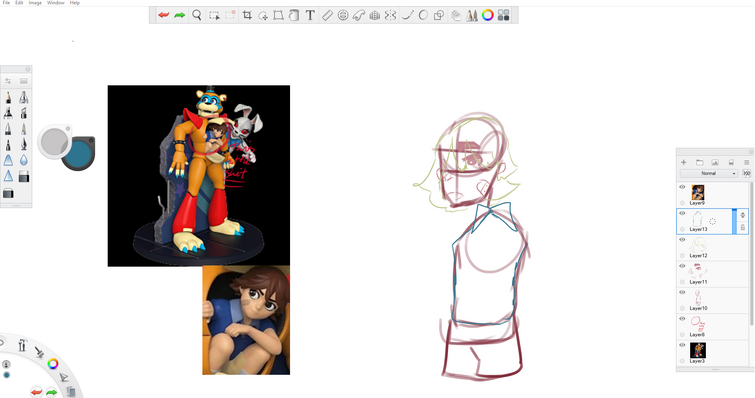Screen dimensions: 755x398
Task: Enable the French Curve guide
Action: tap(359, 15)
